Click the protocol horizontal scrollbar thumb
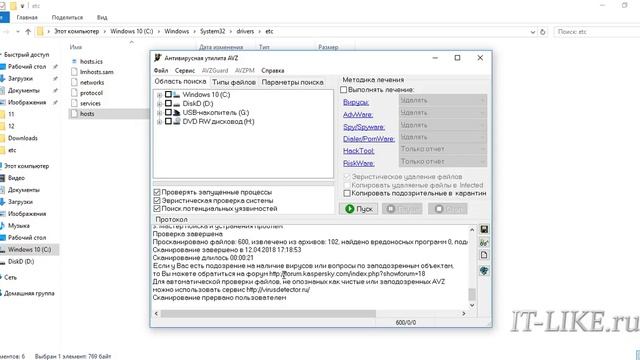This screenshot has height=360, width=640. 268,313
